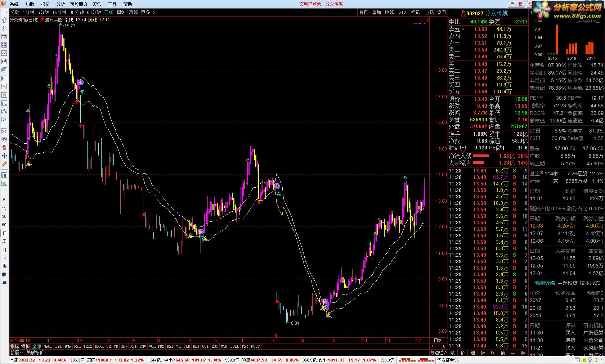Click the up arrow icon in left sidebar
Screen dimensions: 605x364
[x=4, y=20]
